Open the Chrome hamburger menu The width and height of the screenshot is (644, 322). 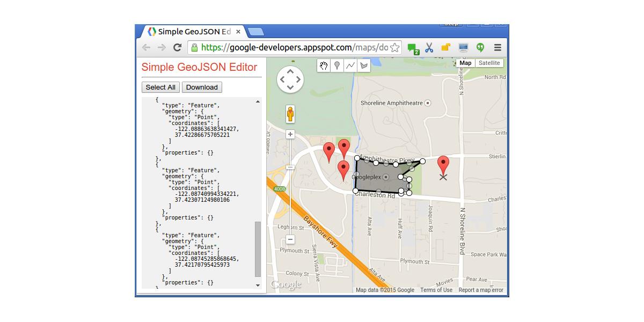(x=497, y=48)
